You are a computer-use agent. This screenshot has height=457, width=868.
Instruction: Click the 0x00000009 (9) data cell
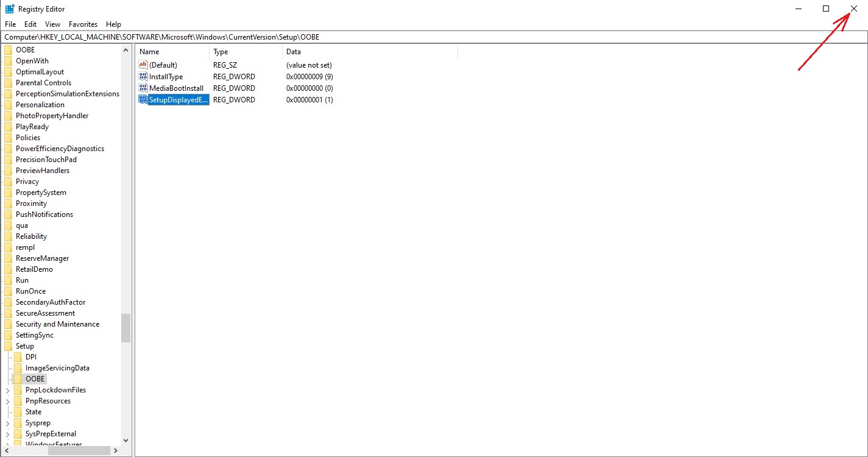(x=309, y=77)
